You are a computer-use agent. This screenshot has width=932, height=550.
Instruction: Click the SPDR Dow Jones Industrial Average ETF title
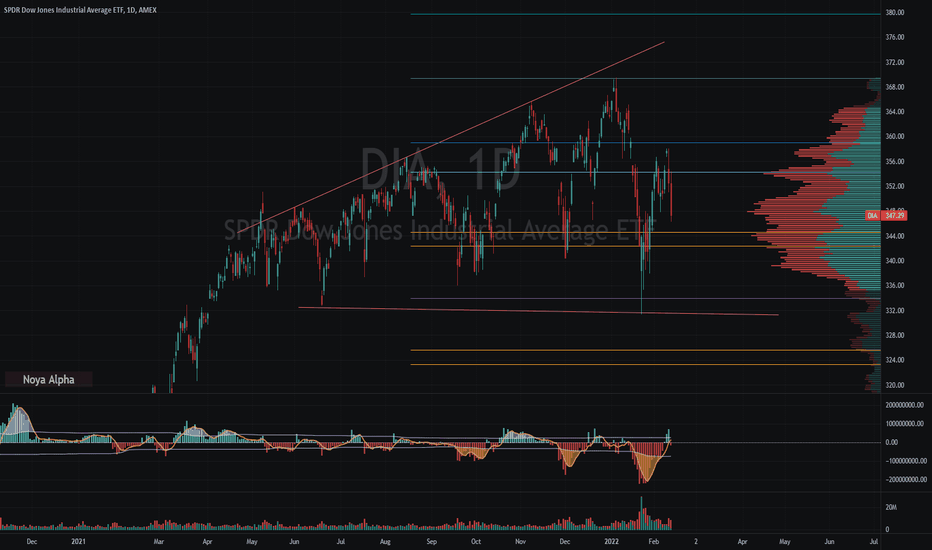pyautogui.click(x=80, y=10)
